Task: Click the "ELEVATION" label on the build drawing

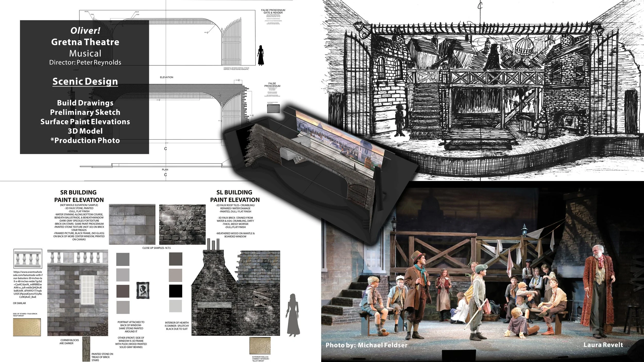Action: 166,77
